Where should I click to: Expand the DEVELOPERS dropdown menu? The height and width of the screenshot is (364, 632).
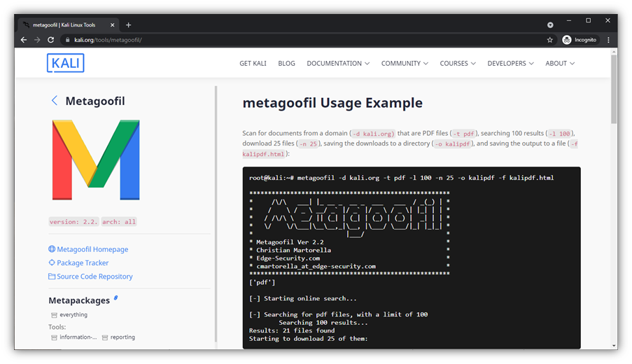click(511, 63)
